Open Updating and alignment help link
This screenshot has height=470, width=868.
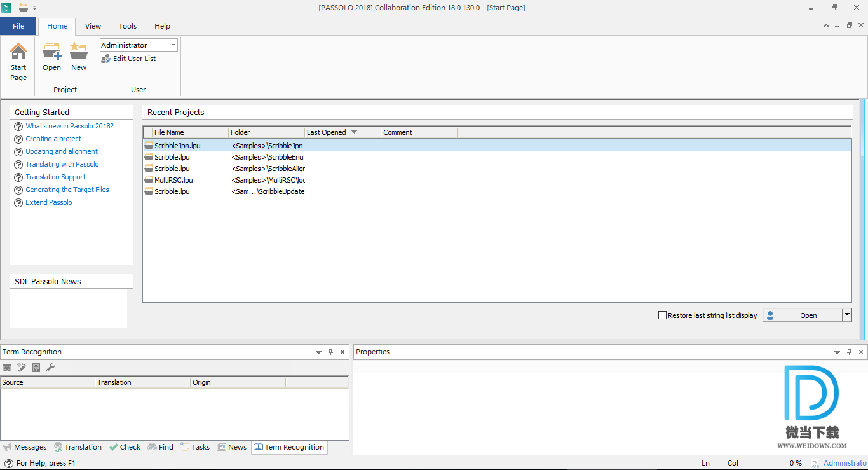click(x=62, y=151)
